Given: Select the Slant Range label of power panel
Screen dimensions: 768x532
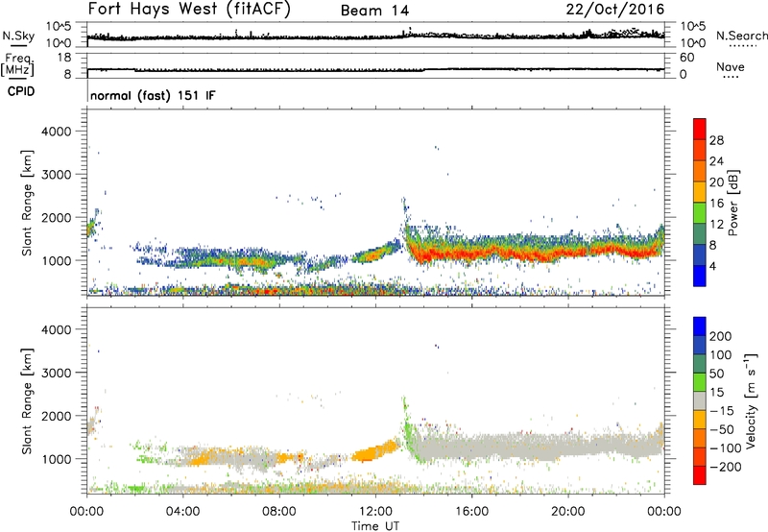Looking at the screenshot, I should tap(27, 203).
